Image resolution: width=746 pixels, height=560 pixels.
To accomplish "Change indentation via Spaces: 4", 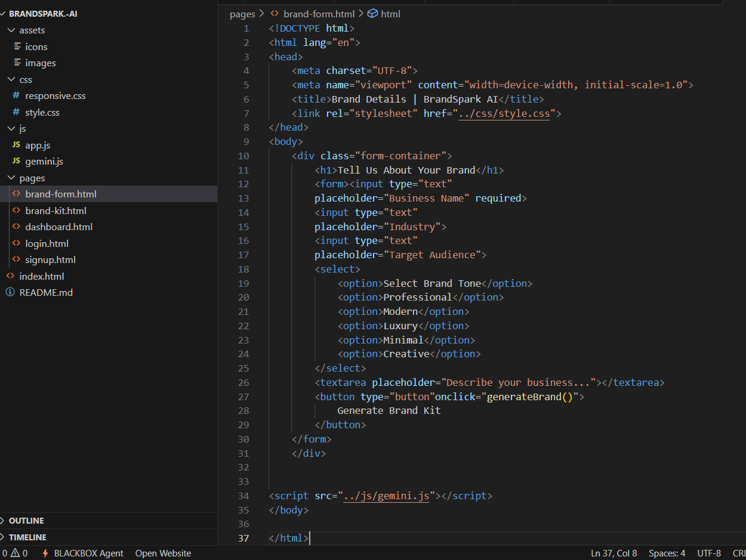I will (x=667, y=553).
